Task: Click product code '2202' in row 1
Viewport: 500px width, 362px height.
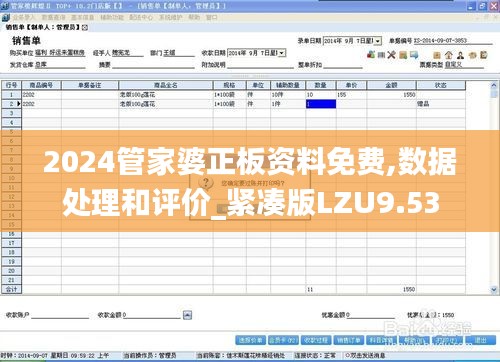Action: (x=41, y=95)
